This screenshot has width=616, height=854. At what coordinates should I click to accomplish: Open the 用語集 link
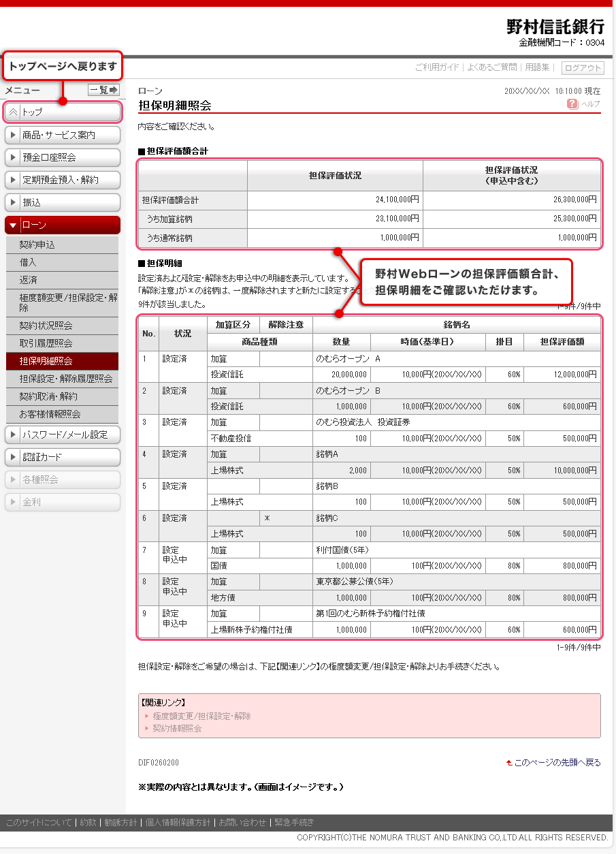point(537,67)
